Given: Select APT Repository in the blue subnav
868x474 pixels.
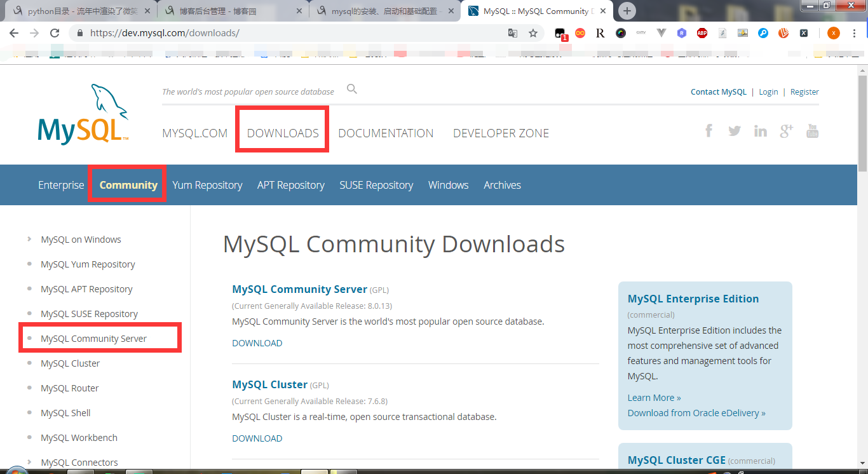Looking at the screenshot, I should (291, 185).
